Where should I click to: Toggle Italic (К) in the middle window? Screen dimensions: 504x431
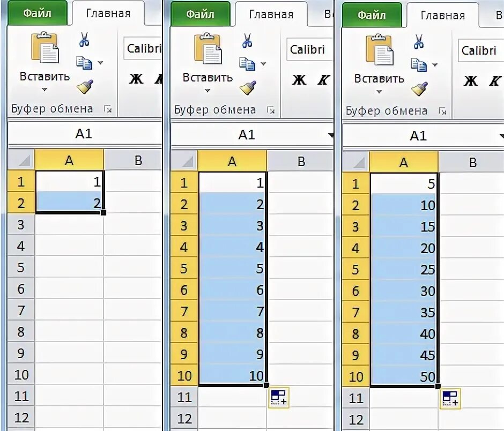323,80
